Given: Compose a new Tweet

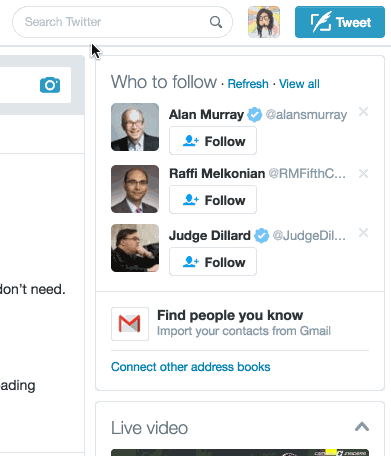Looking at the screenshot, I should point(340,22).
